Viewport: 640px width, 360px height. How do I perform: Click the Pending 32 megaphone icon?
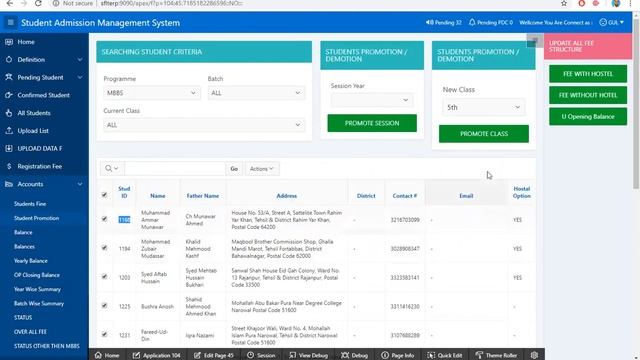pyautogui.click(x=429, y=22)
